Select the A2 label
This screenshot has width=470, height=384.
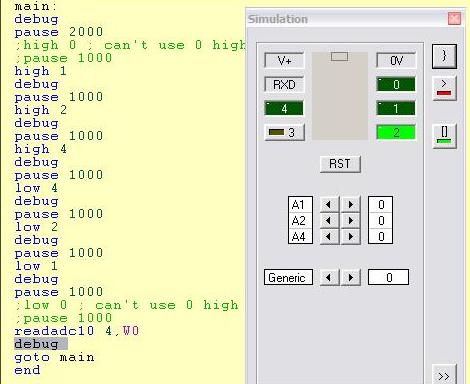(300, 220)
